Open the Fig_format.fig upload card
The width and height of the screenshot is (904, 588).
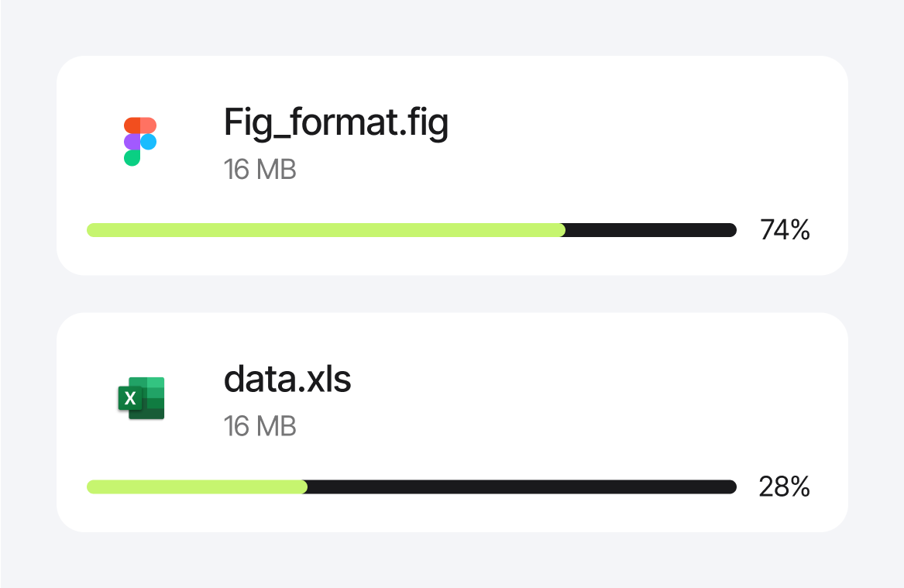[x=452, y=163]
